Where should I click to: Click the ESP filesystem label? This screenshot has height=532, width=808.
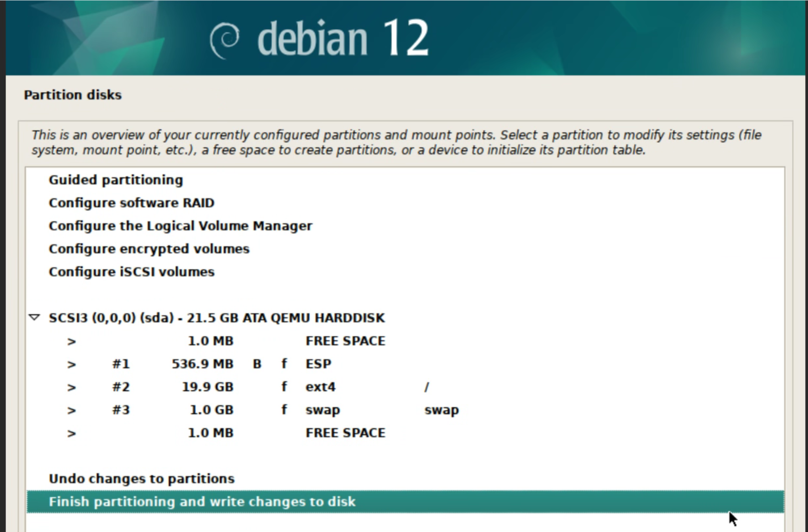point(318,364)
